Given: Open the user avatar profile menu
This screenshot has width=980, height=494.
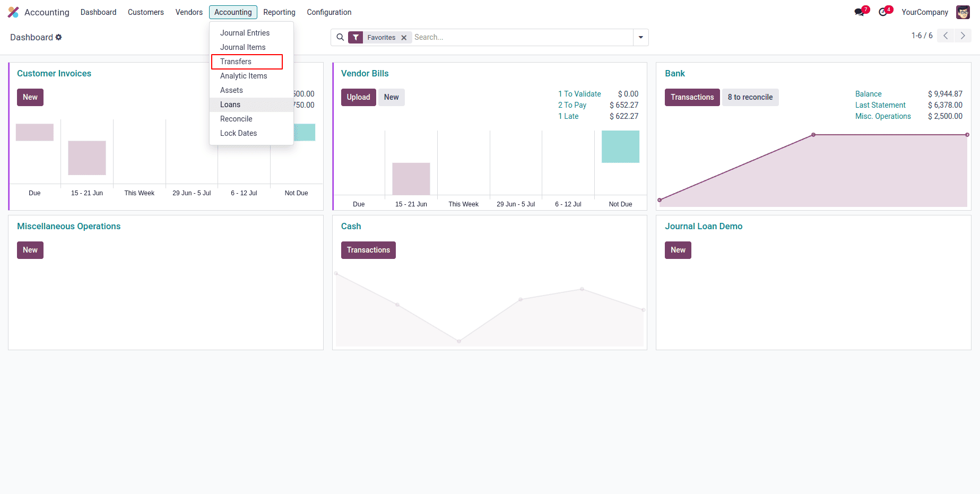Looking at the screenshot, I should click(x=962, y=12).
